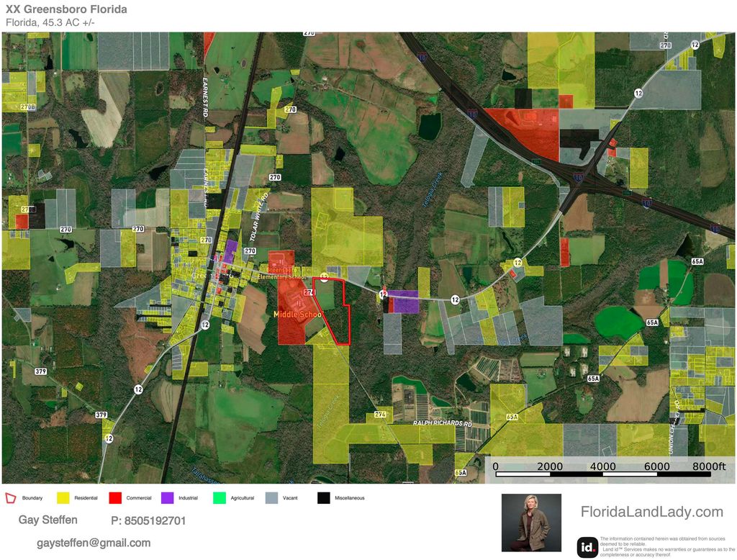The image size is (737, 560).
Task: Click the red-outlined boundary parcel on map
Action: click(x=333, y=310)
